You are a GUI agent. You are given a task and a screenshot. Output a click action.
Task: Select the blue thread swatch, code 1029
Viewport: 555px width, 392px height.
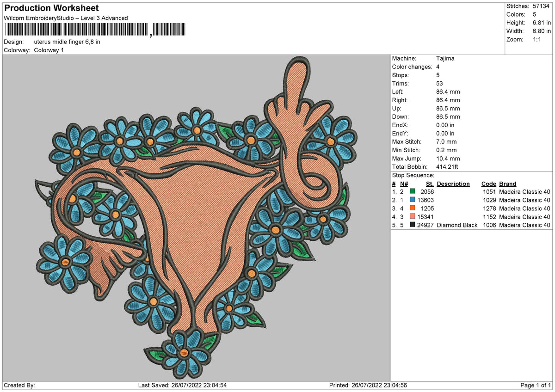click(x=413, y=200)
